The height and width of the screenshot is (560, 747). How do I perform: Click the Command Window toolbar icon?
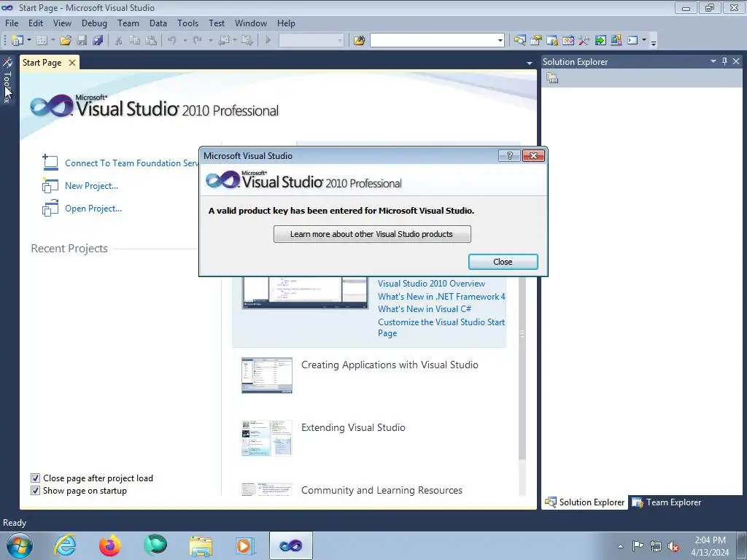coord(632,41)
